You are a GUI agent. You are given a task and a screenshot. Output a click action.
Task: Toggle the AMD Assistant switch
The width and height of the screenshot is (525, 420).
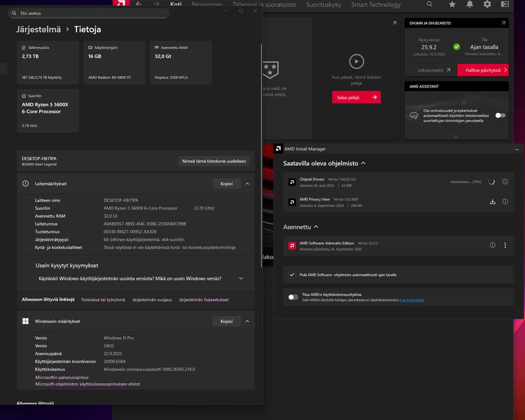[x=500, y=115]
